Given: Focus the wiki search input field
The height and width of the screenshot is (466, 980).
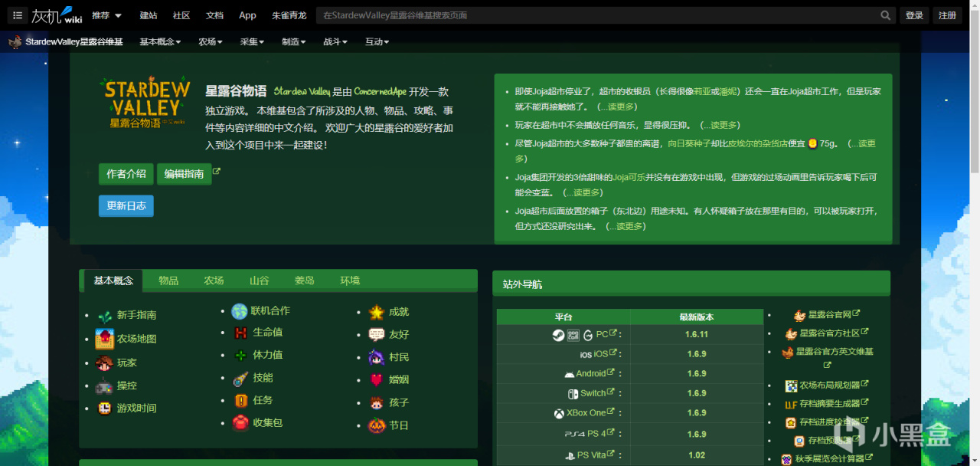Looking at the screenshot, I should coord(597,15).
